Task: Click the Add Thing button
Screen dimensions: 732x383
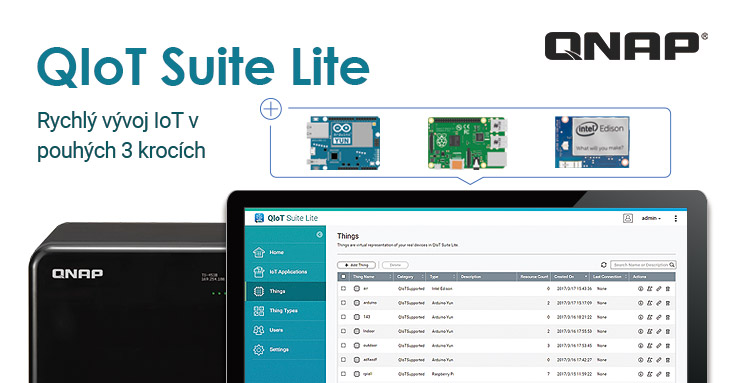Action: point(356,265)
